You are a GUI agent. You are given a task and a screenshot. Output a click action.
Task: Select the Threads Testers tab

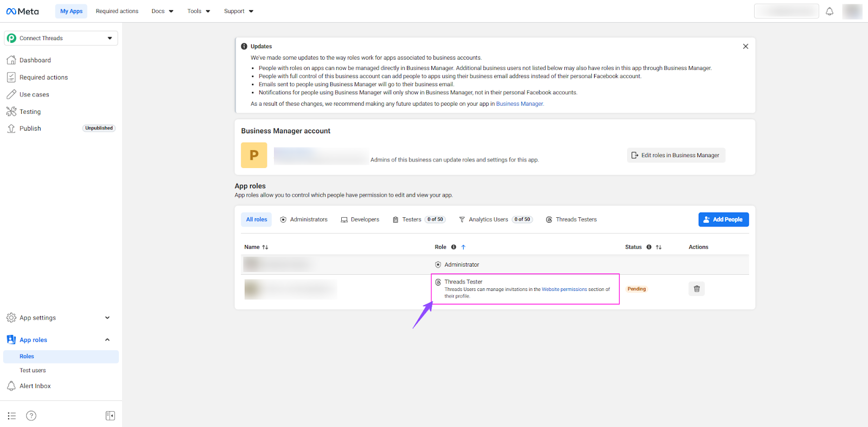point(571,219)
